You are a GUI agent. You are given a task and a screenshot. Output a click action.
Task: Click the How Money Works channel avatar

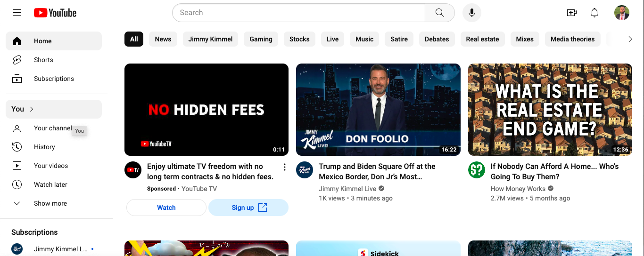point(477,170)
